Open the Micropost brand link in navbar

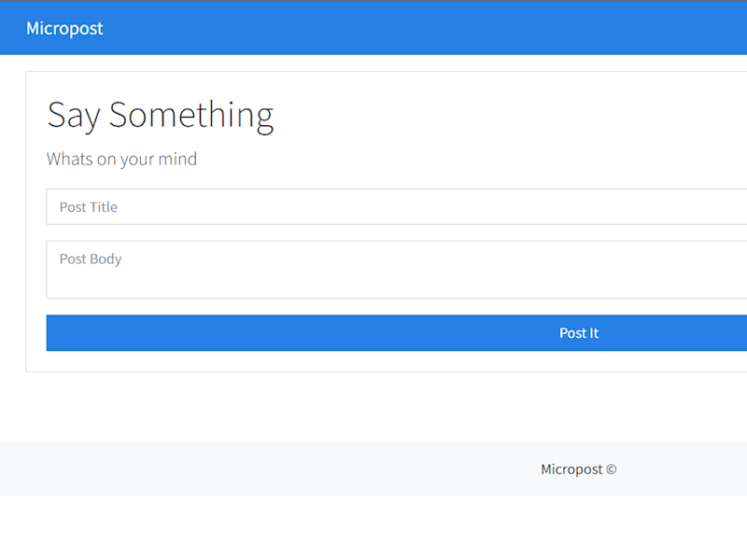64,29
